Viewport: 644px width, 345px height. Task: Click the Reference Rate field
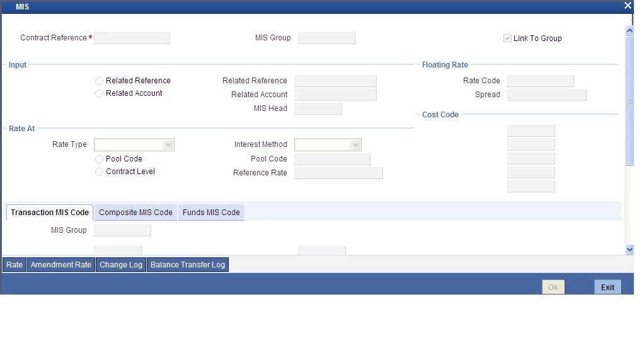point(338,173)
